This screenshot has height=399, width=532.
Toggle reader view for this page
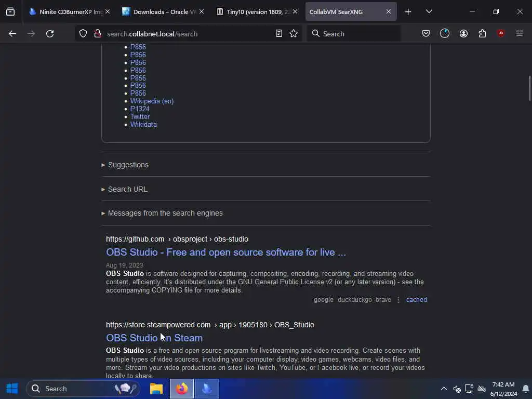pyautogui.click(x=279, y=34)
